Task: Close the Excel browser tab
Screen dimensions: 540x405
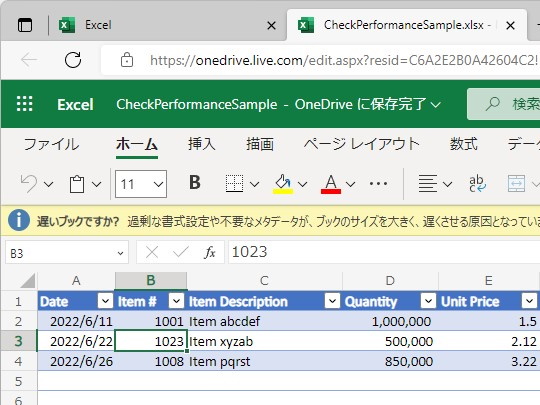Action: pos(271,25)
